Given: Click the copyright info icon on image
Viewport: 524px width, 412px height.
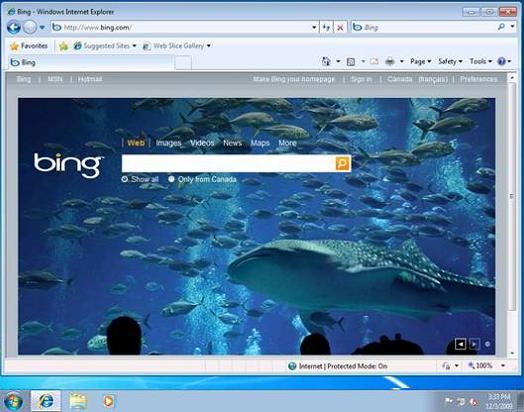Looking at the screenshot, I should 488,344.
